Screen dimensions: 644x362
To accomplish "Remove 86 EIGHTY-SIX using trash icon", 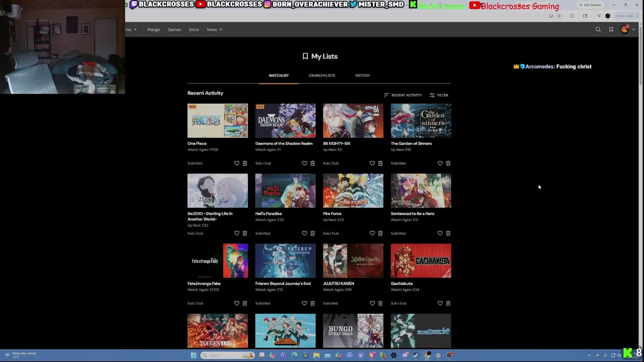I will coord(380,163).
